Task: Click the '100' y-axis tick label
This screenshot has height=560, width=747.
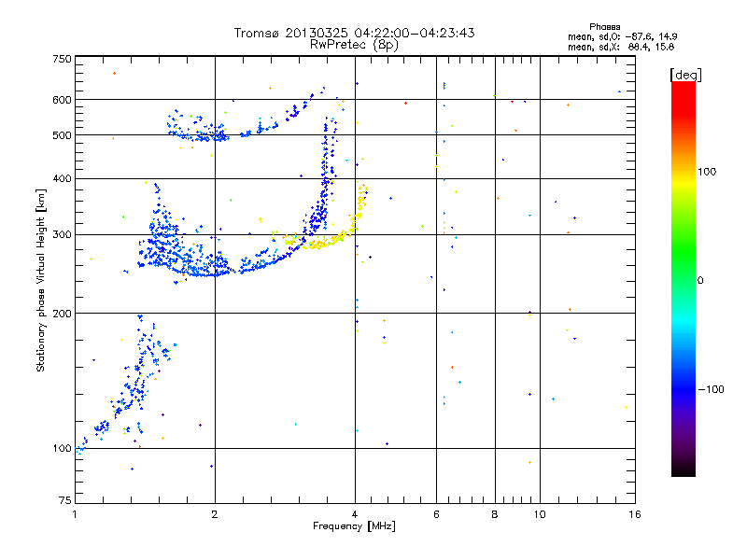Action: click(62, 449)
